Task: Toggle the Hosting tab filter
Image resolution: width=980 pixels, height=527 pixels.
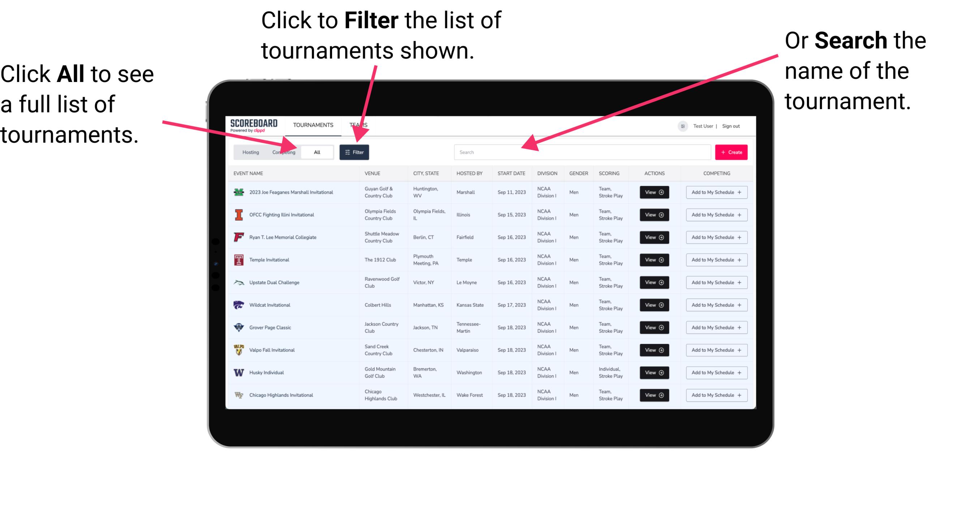Action: [249, 152]
